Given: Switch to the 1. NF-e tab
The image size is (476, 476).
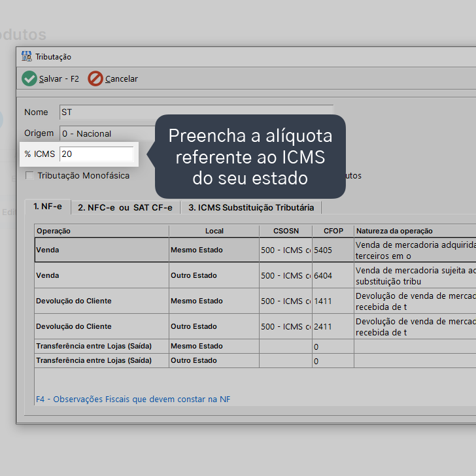Looking at the screenshot, I should tap(48, 207).
